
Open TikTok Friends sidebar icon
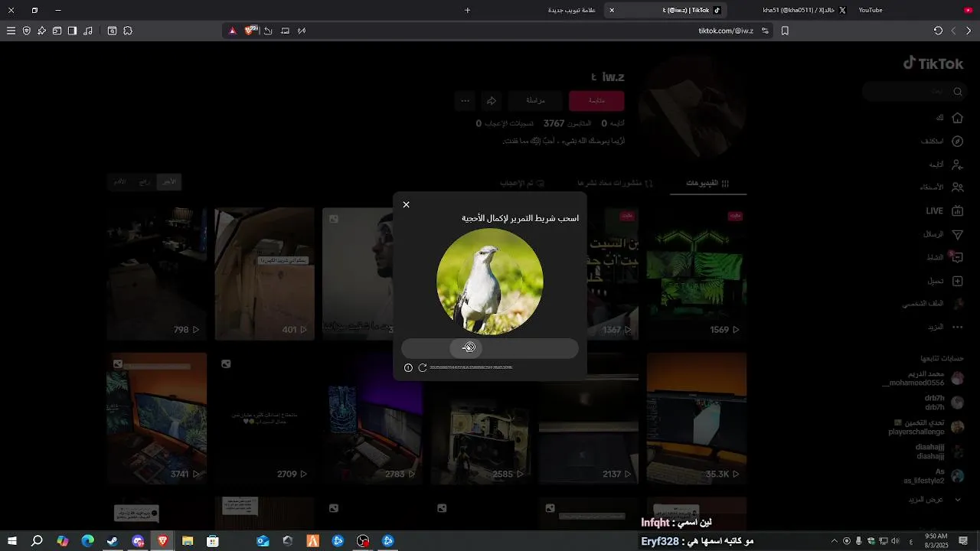click(957, 187)
